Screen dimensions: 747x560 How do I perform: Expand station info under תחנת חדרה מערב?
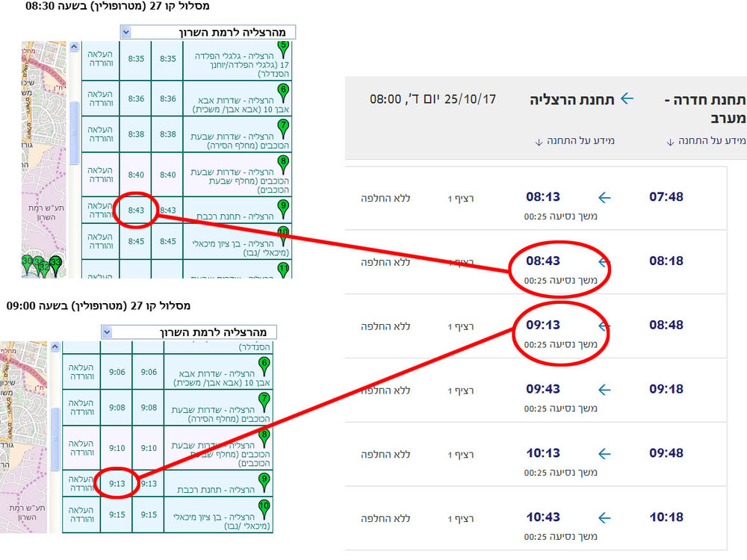point(706,141)
